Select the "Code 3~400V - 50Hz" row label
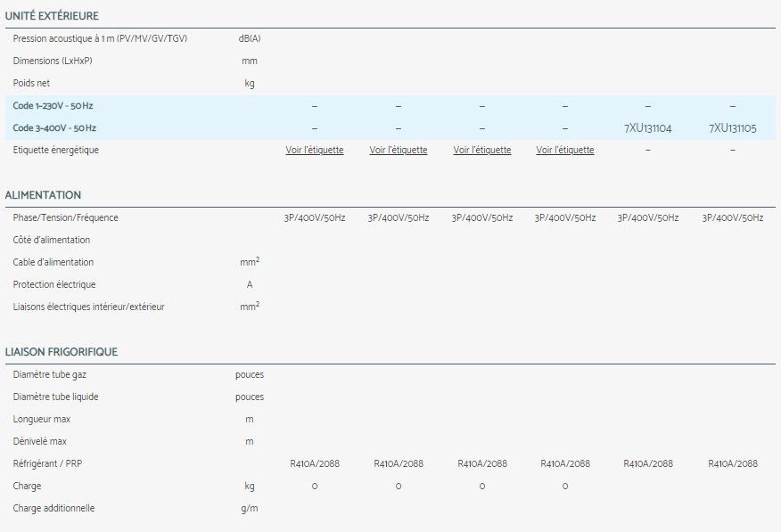 tap(54, 128)
